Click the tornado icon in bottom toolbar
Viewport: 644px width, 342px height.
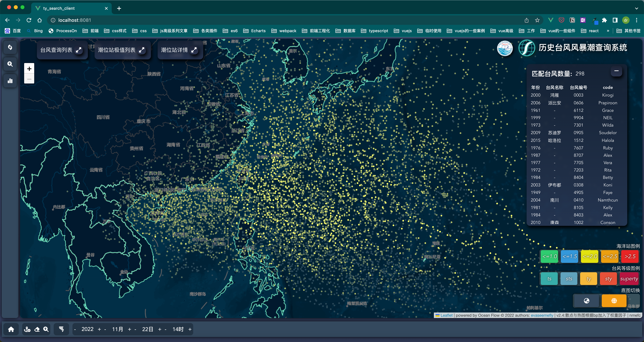pos(61,329)
